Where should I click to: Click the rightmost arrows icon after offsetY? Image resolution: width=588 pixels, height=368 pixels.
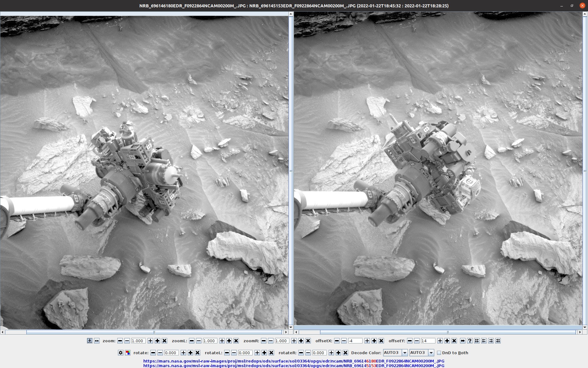pyautogui.click(x=498, y=341)
